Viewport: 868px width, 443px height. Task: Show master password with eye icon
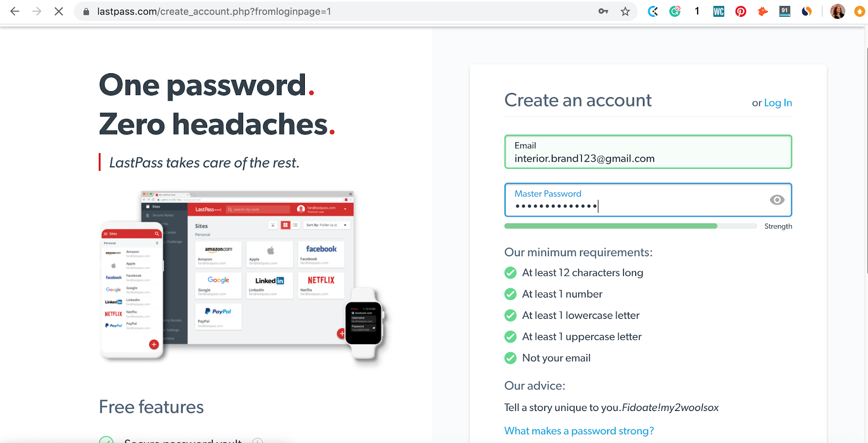point(777,200)
